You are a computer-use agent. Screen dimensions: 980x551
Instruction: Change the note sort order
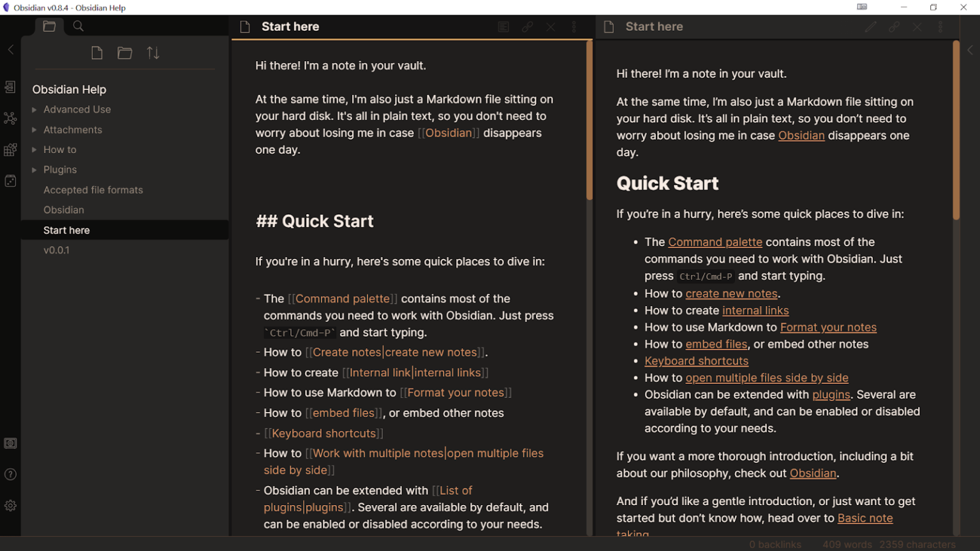pyautogui.click(x=153, y=53)
